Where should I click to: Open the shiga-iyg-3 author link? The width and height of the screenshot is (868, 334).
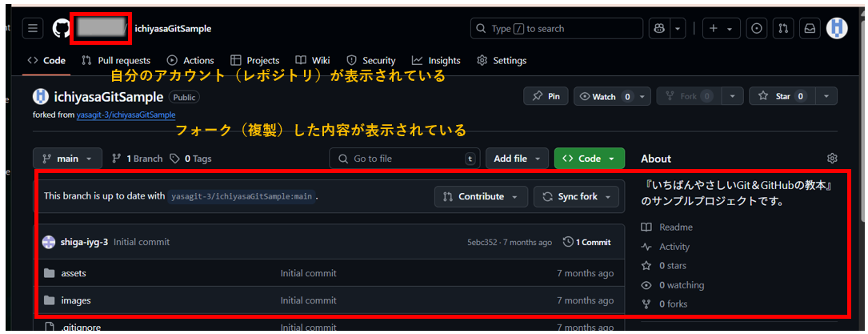pos(84,242)
